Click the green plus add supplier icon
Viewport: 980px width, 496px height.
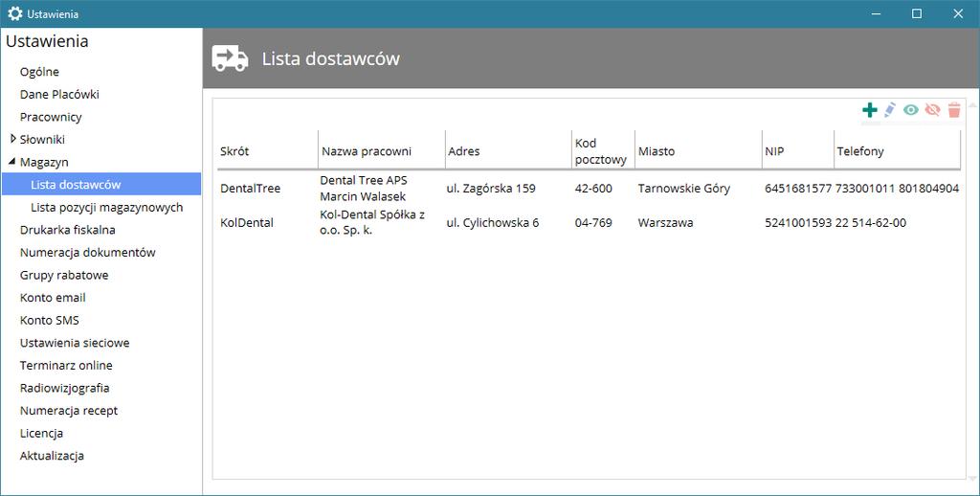(x=869, y=110)
